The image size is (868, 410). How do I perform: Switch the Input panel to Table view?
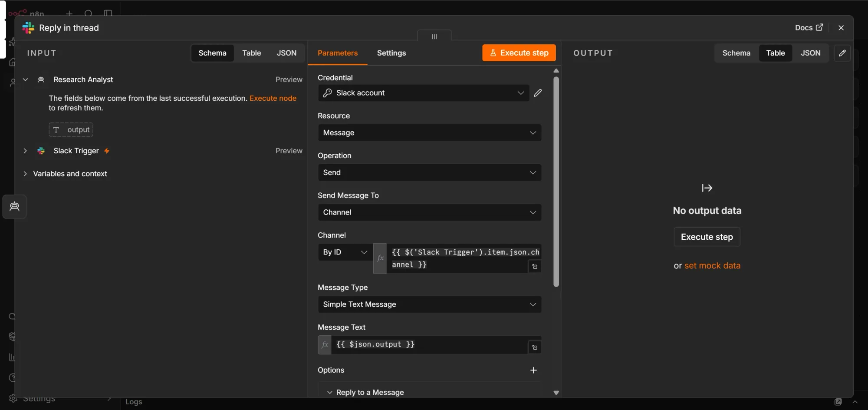click(x=251, y=53)
